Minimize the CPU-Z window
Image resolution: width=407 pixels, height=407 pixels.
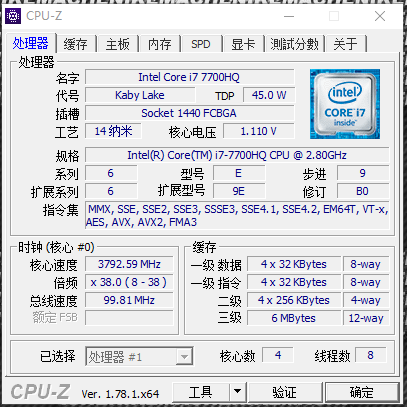289,16
